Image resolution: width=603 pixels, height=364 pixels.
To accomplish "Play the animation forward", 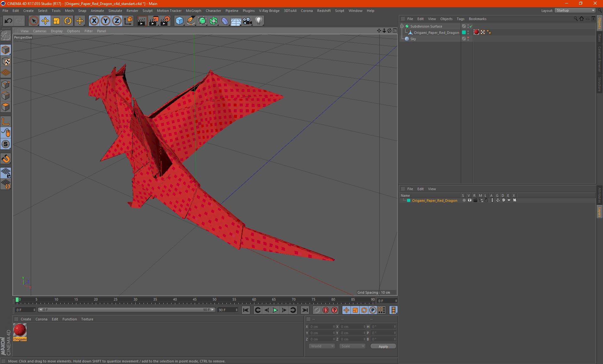I will [275, 310].
